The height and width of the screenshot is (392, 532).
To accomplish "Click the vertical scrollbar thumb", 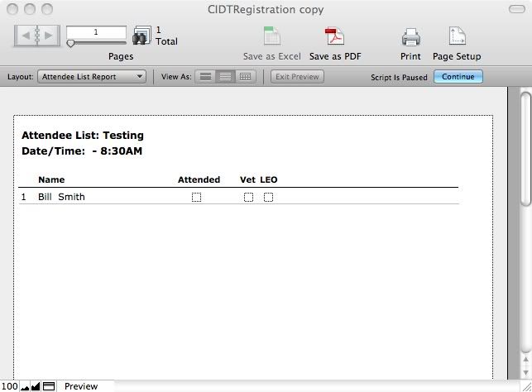I will tap(526, 149).
